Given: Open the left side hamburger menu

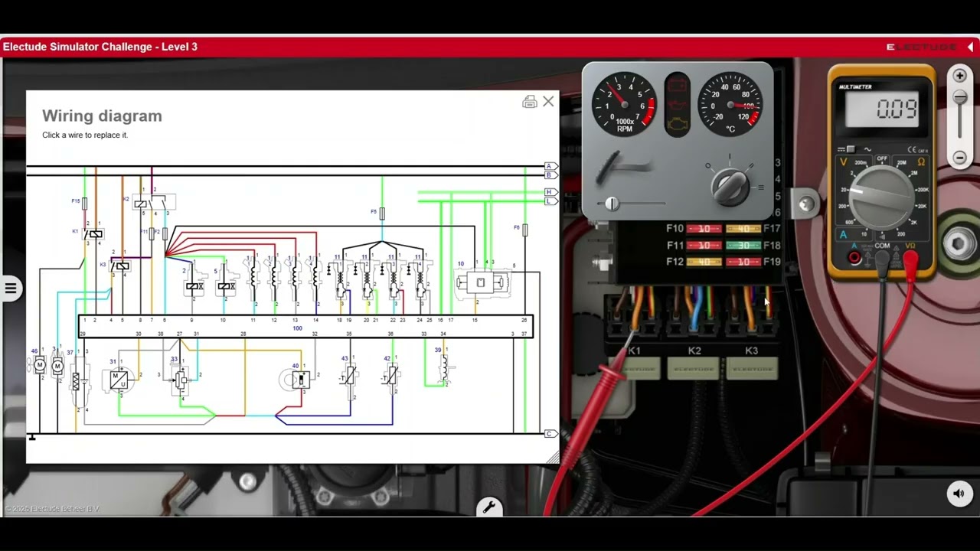Looking at the screenshot, I should pyautogui.click(x=11, y=289).
